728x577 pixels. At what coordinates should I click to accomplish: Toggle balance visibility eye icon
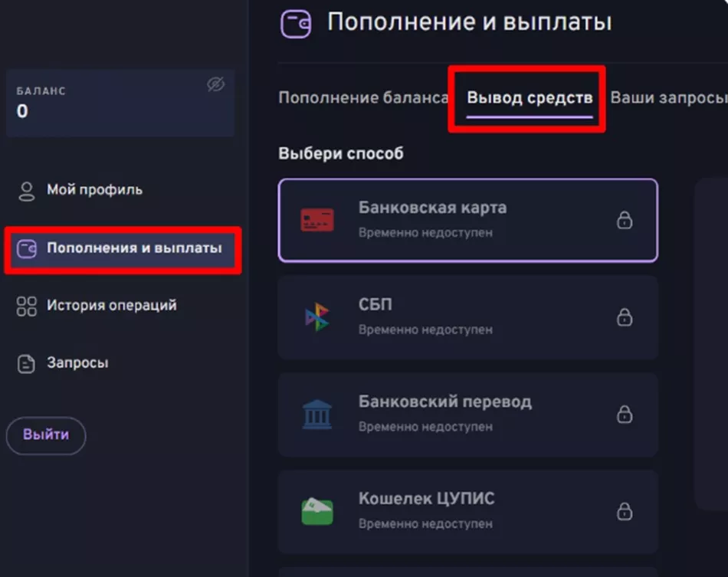point(215,85)
